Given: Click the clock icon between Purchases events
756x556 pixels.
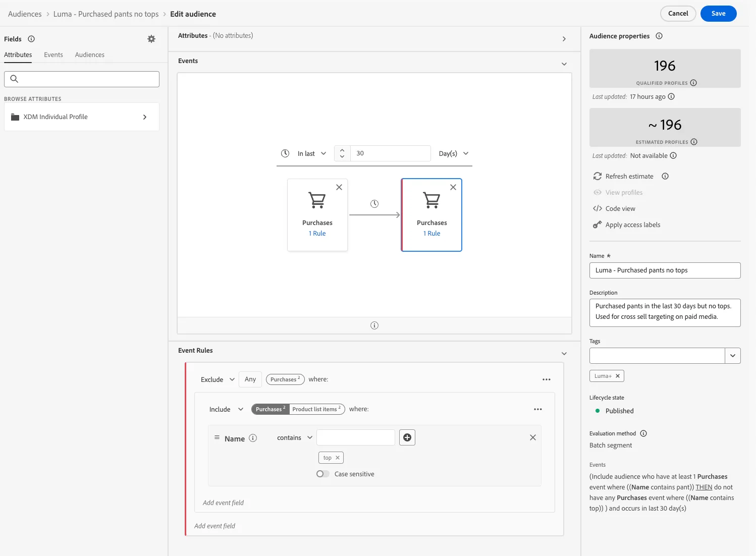Looking at the screenshot, I should 374,204.
